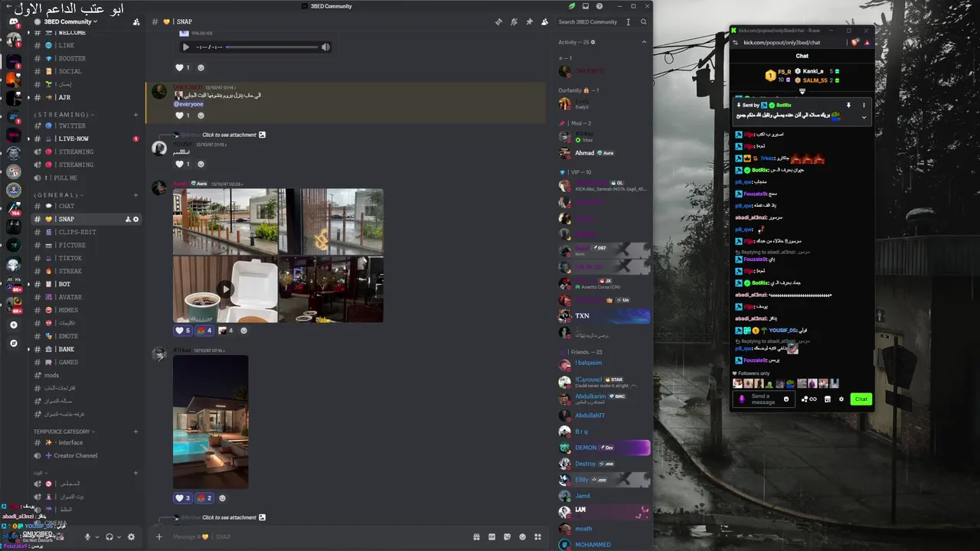The height and width of the screenshot is (551, 980).
Task: Open the emoji picker in message bar
Action: pyautogui.click(x=522, y=536)
